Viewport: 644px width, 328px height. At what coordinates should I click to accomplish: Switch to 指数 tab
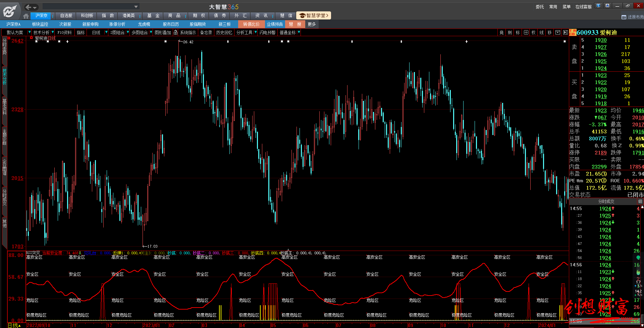(108, 16)
